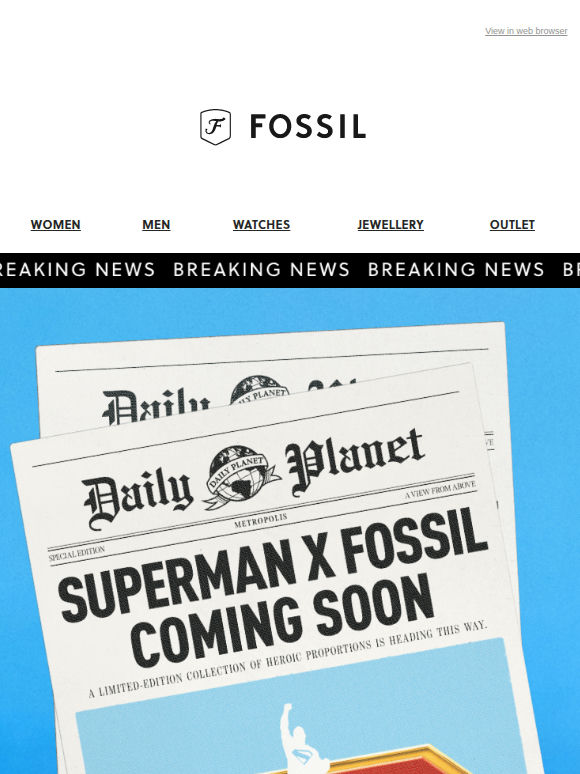Viewport: 580px width, 774px height.
Task: Click the Planet word in newspaper masthead
Action: (x=355, y=461)
